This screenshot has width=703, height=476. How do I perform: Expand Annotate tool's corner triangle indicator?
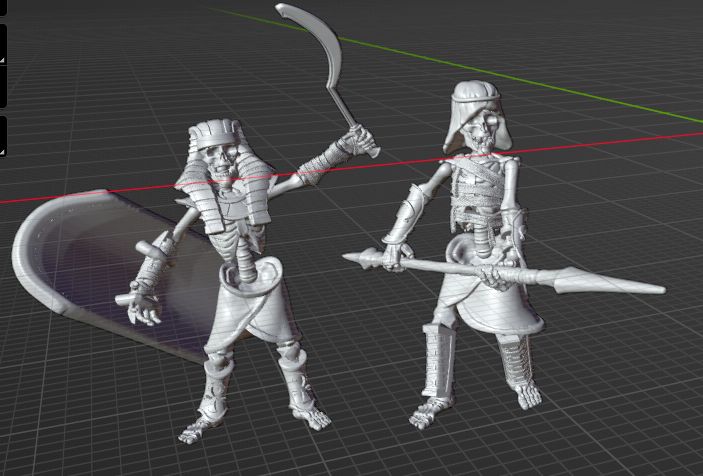click(4, 61)
